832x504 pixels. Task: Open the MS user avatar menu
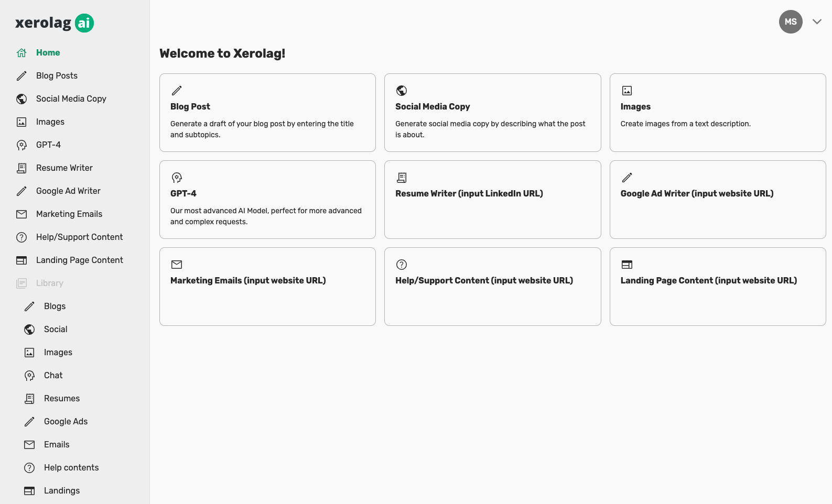point(791,22)
